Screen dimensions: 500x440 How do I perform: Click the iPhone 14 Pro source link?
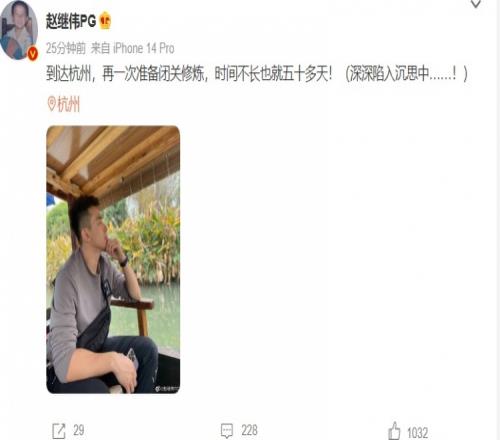(x=144, y=48)
